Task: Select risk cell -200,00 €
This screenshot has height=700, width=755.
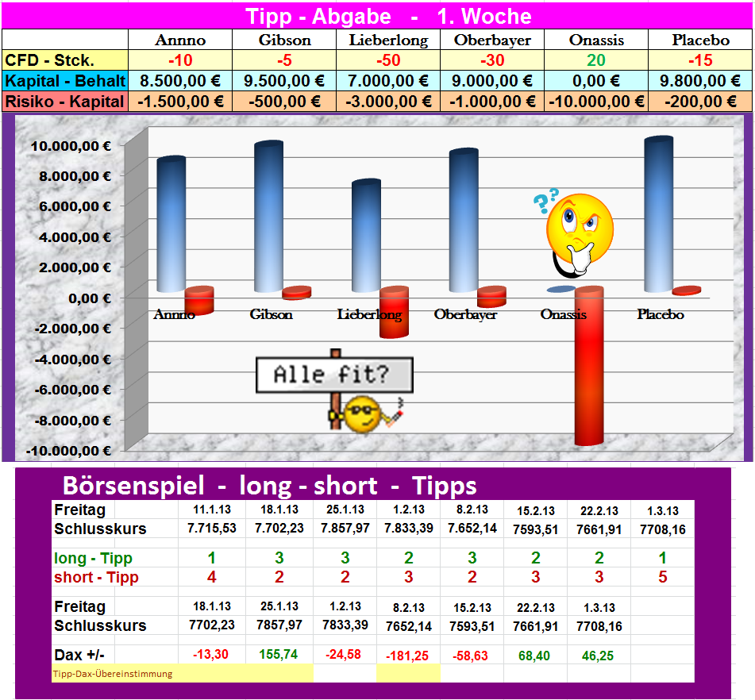Action: [x=700, y=102]
